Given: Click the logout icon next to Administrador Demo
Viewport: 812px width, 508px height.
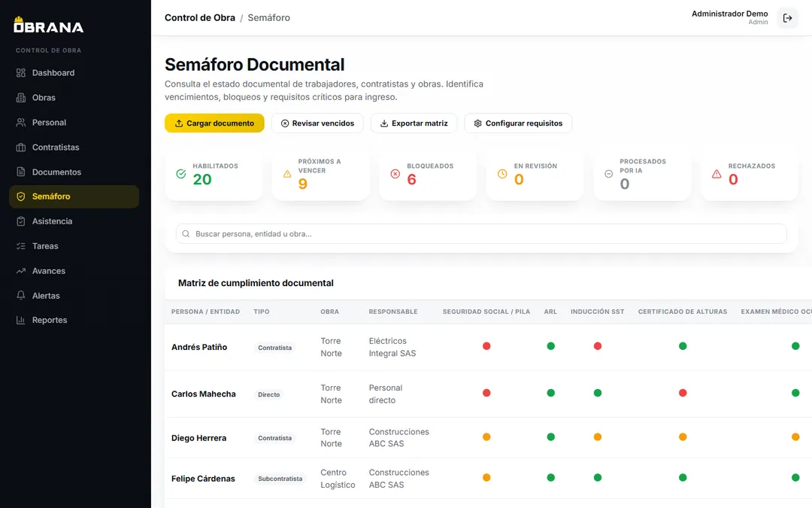Looking at the screenshot, I should [x=787, y=18].
